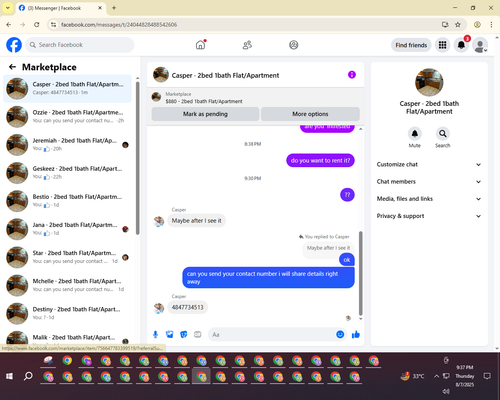Screen dimensions: 500x400
Task: Open Windows taskbar search
Action: click(x=28, y=376)
